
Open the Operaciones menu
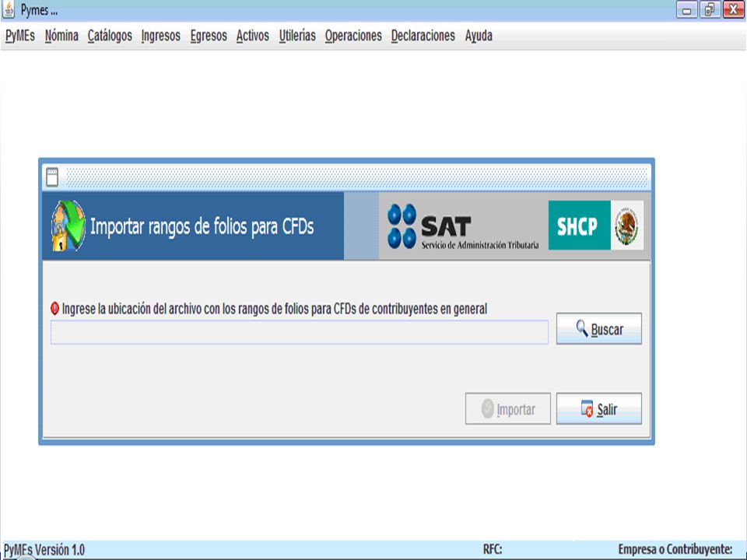353,36
